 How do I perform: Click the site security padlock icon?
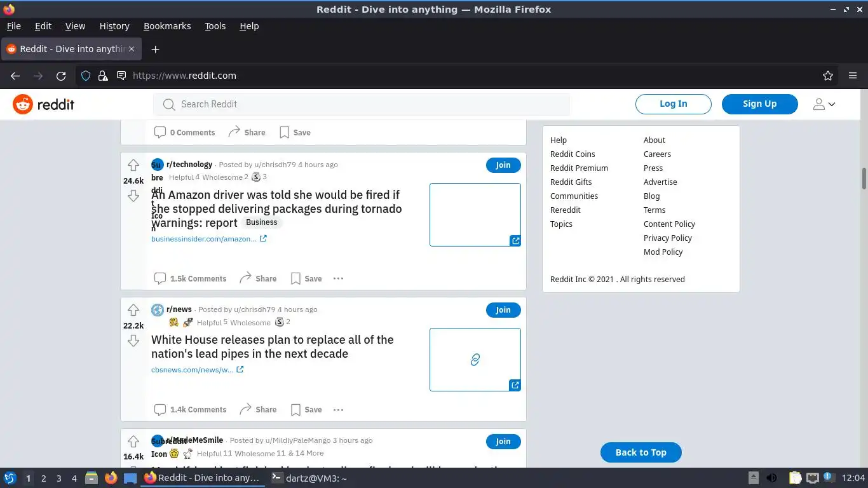pos(103,76)
